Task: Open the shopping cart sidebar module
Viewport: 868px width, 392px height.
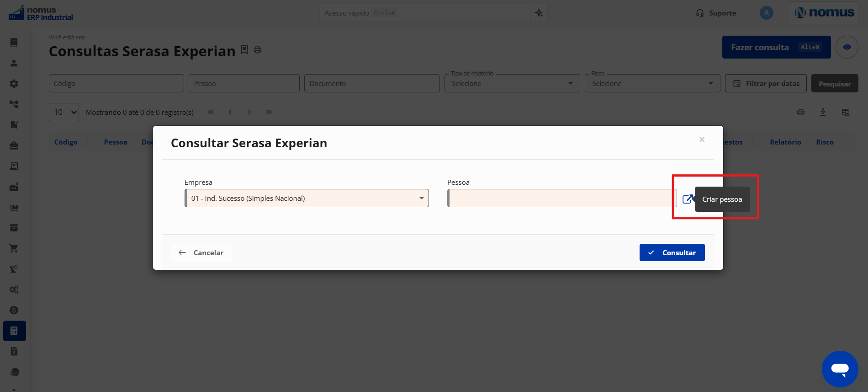Action: 14,248
